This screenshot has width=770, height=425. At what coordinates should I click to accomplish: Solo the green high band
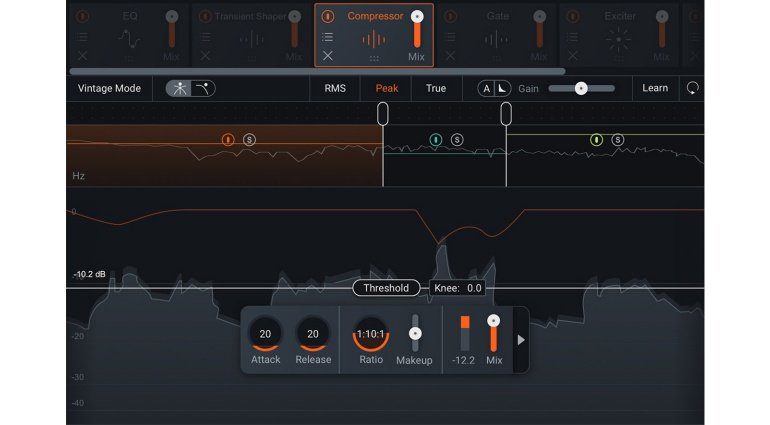[618, 139]
